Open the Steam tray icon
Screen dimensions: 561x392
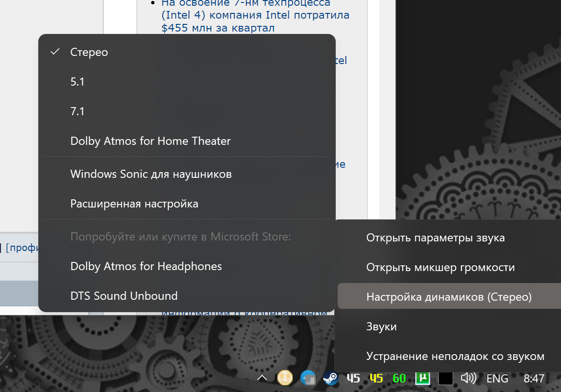pos(330,378)
